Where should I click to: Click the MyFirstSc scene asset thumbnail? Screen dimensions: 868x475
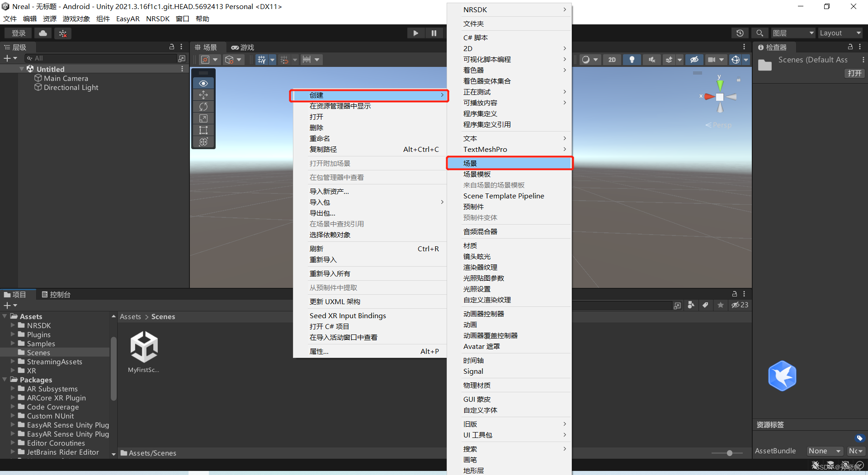[x=144, y=347]
